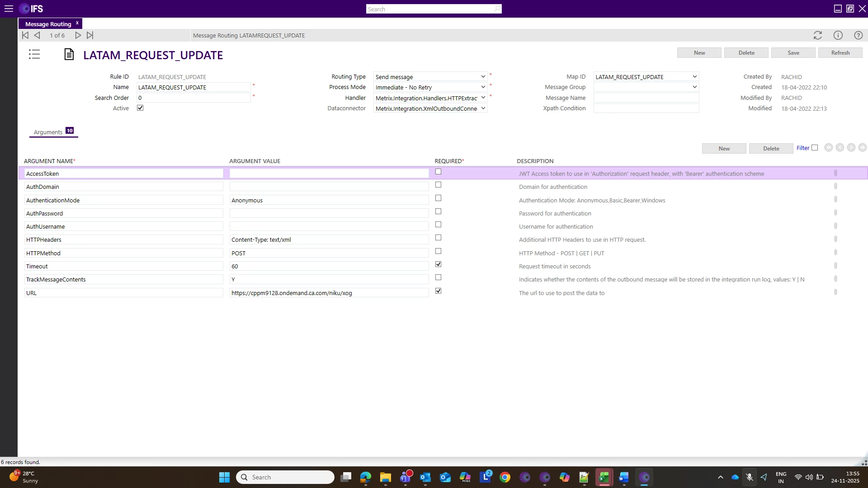
Task: Expand the Routing Type dropdown
Action: [483, 77]
